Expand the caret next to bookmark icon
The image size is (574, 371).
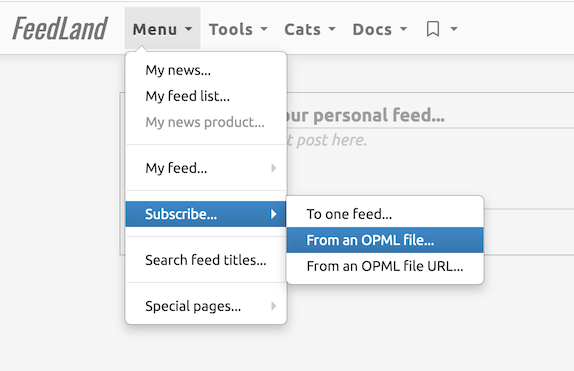click(454, 29)
